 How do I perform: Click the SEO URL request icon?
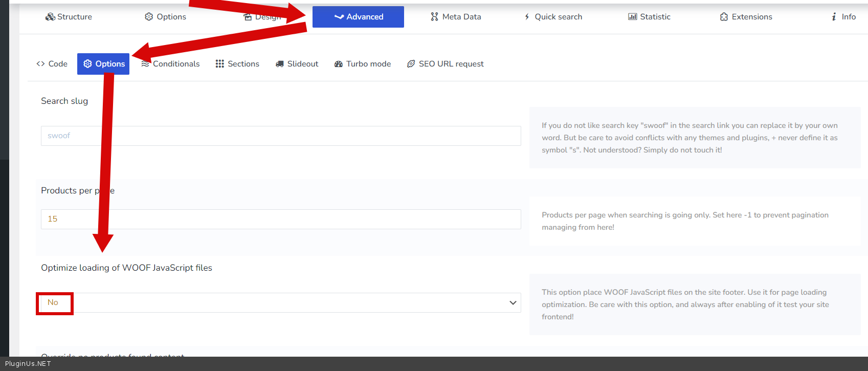tap(411, 64)
